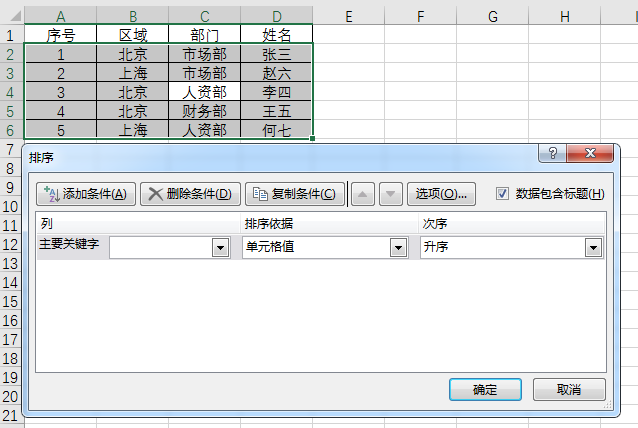Click 北京 cell in row 2
This screenshot has width=638, height=428.
(133, 54)
